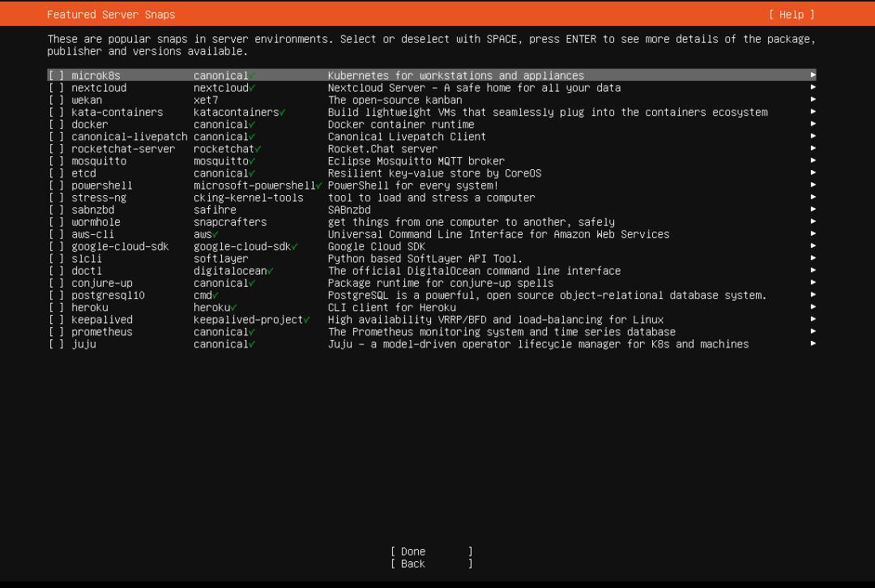Viewport: 875px width, 588px height.
Task: Show keepalived row details via arrow
Action: (x=813, y=320)
